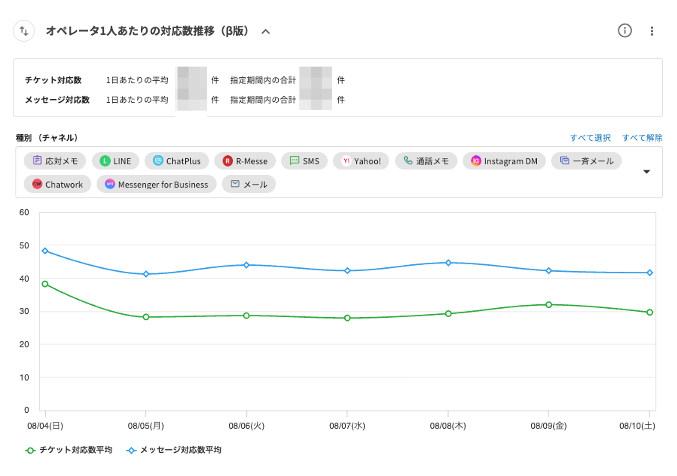
Task: Select the Yahoo! channel chip
Action: tap(361, 160)
